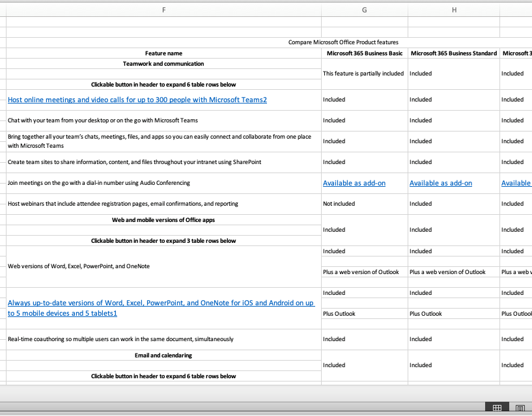The height and width of the screenshot is (416, 532).
Task: Select Web versions of Word, Excel cell
Action: 163,266
